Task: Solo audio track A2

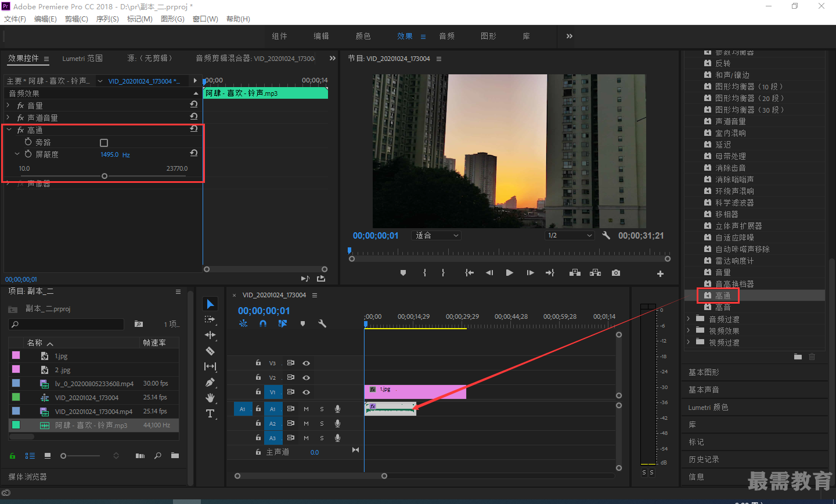Action: point(322,423)
